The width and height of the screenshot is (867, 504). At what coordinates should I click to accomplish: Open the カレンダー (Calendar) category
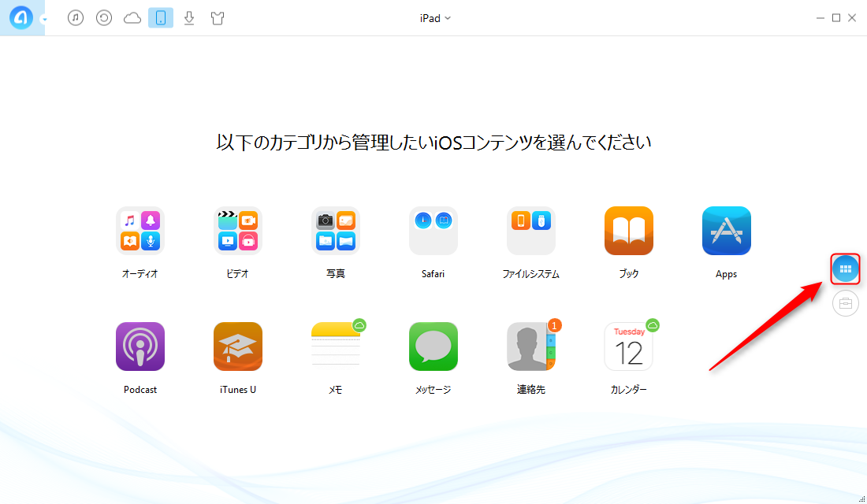629,346
